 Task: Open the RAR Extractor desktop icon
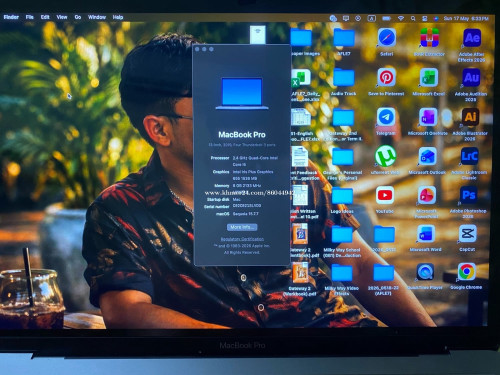click(429, 38)
